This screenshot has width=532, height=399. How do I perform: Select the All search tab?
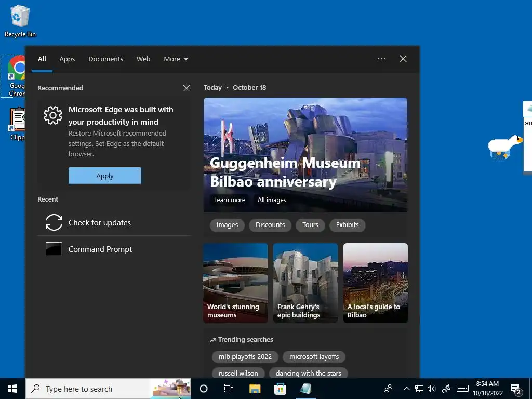pos(42,59)
